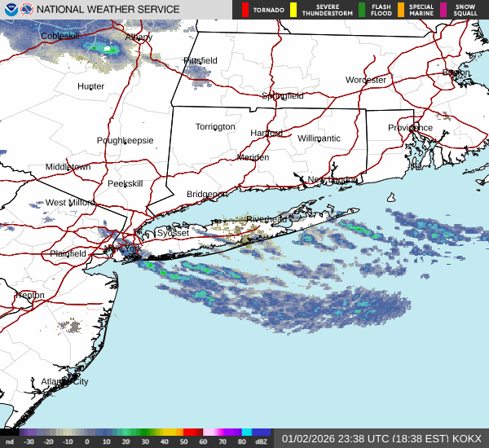Select the Hartford city label
Screen dimensions: 489x448
pyautogui.click(x=266, y=133)
